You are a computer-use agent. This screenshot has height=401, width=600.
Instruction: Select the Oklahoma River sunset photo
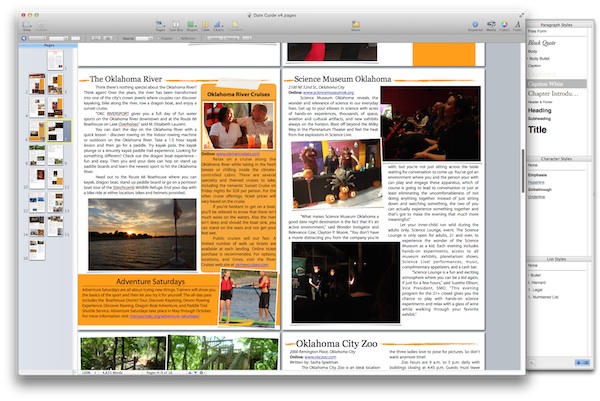click(x=142, y=234)
